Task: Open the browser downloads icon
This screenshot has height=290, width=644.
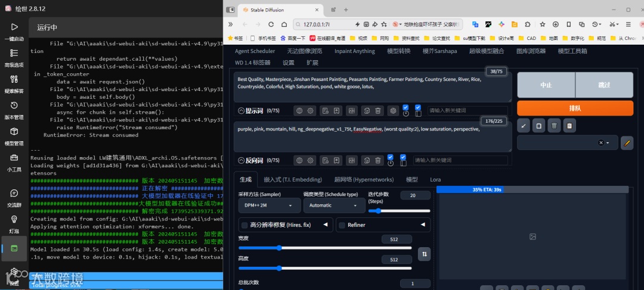Action: pos(555,24)
